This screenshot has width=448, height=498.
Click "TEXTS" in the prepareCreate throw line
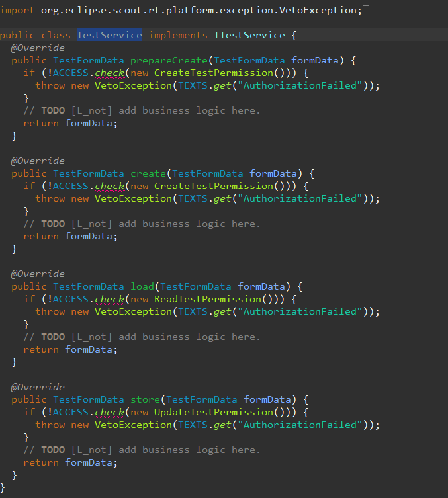pos(193,86)
